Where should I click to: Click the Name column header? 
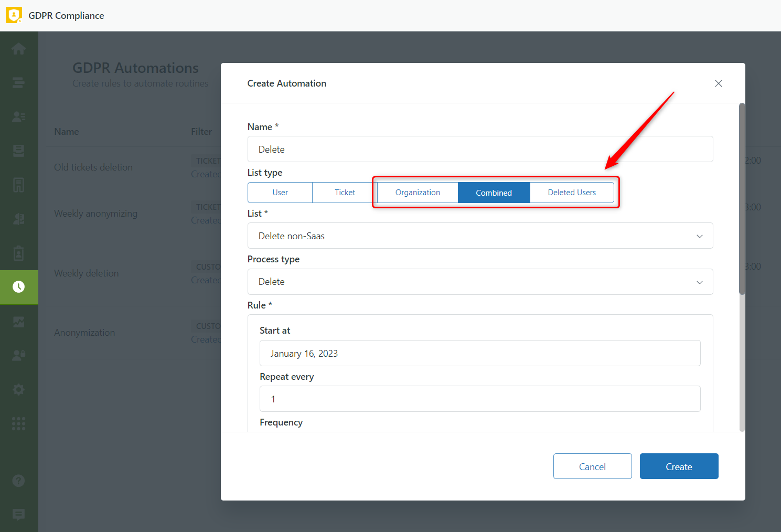[x=67, y=132]
